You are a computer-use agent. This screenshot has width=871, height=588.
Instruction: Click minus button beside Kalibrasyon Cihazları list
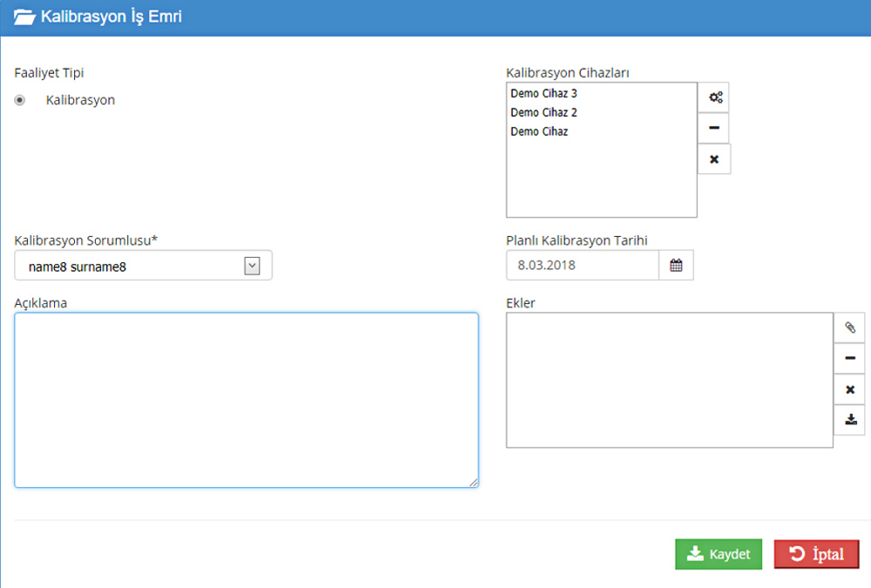point(714,128)
